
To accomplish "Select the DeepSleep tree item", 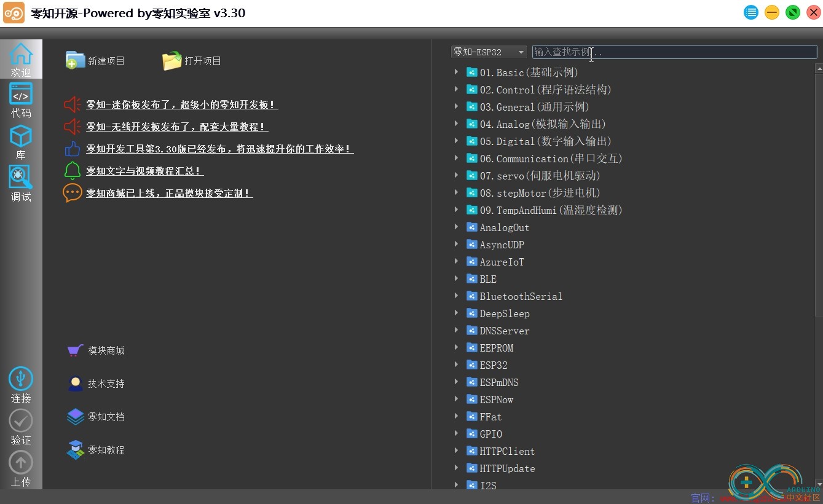I will coord(505,313).
